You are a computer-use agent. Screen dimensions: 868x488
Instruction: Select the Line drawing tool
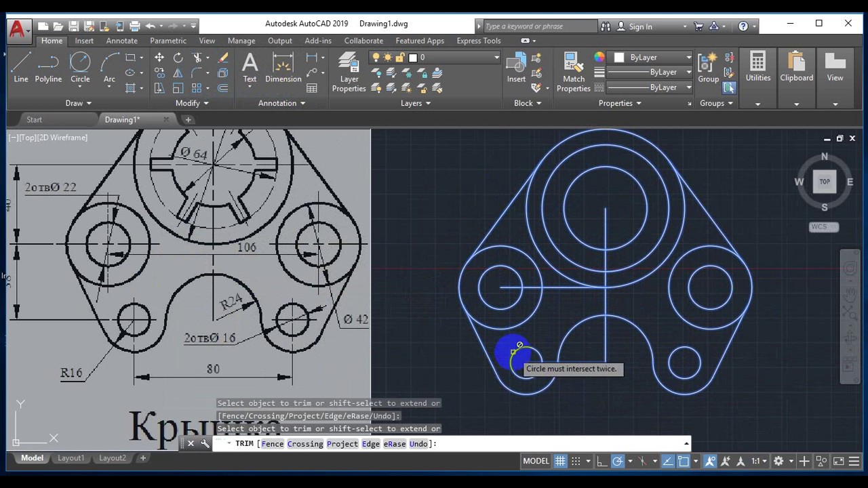21,68
